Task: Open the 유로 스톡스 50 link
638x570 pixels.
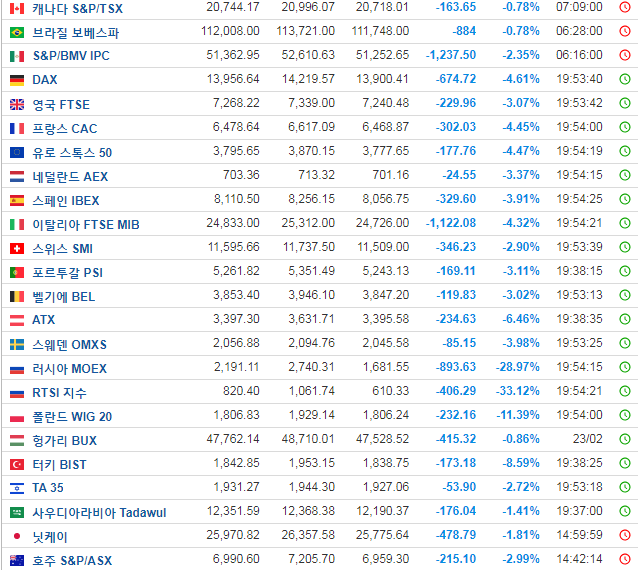Action: point(72,153)
